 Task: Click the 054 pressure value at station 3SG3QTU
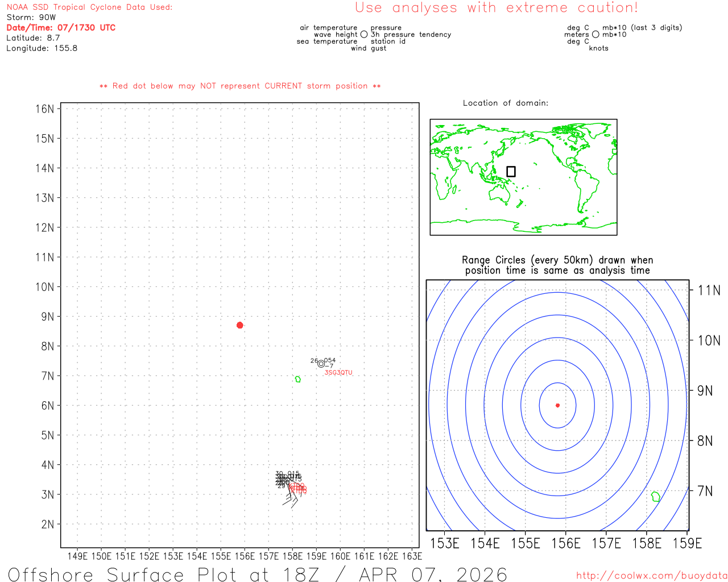click(330, 360)
